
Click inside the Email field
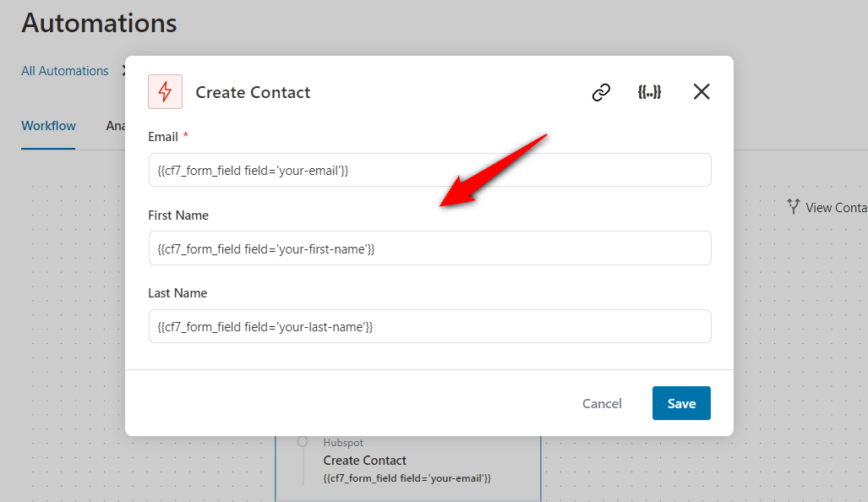429,170
